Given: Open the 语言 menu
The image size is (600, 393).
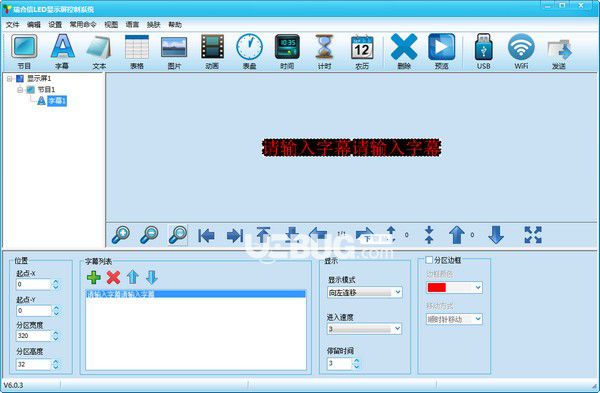Looking at the screenshot, I should click(x=132, y=24).
